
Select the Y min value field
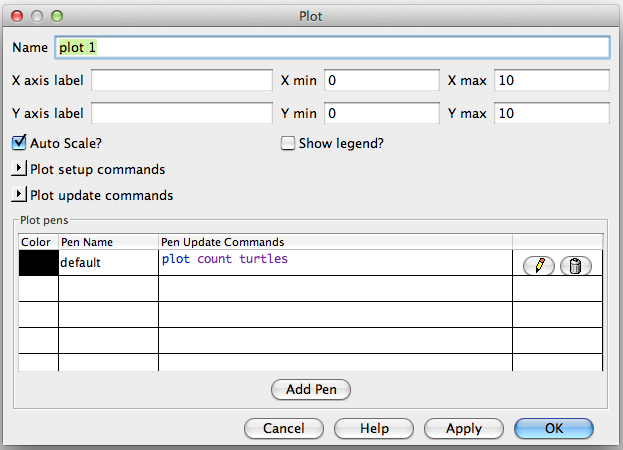pyautogui.click(x=382, y=113)
